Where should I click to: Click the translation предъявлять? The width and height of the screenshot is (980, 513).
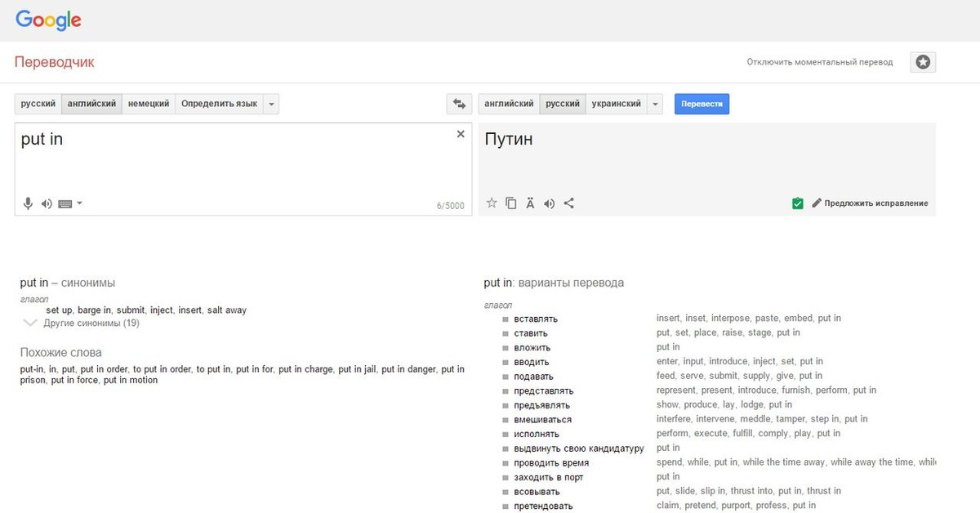542,405
